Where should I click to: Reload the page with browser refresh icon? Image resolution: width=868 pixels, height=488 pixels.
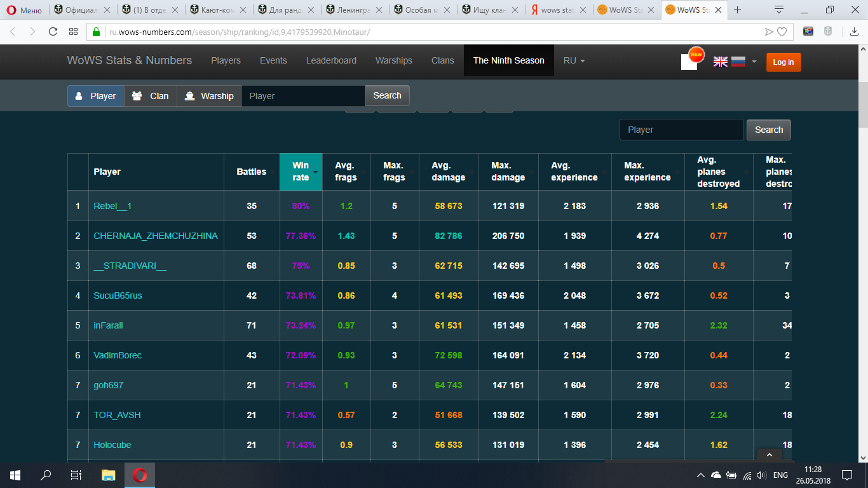(x=53, y=31)
